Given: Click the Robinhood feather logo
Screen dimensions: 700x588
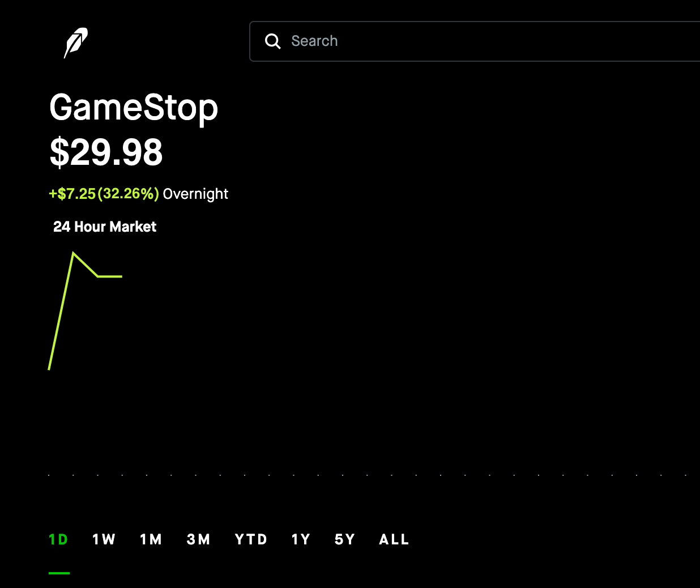Looking at the screenshot, I should (75, 42).
